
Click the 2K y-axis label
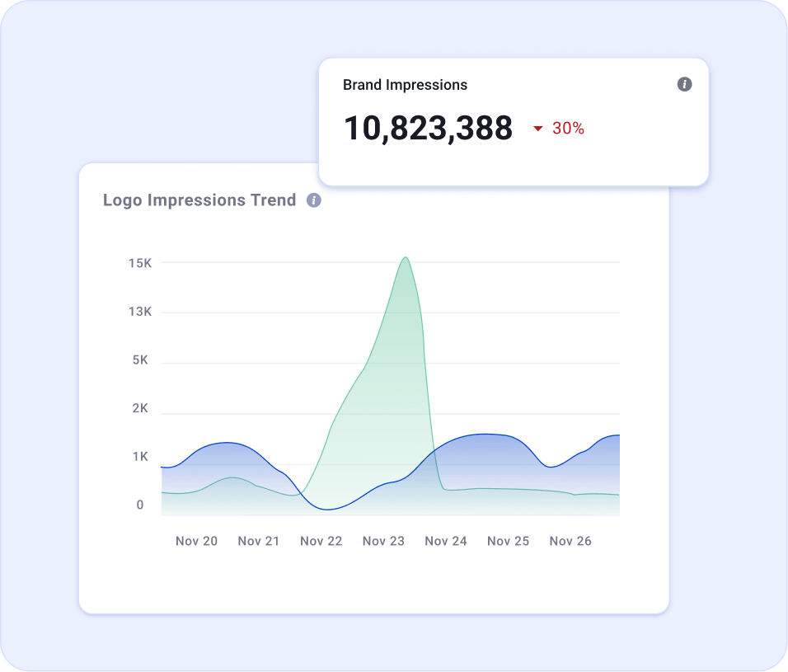(140, 408)
